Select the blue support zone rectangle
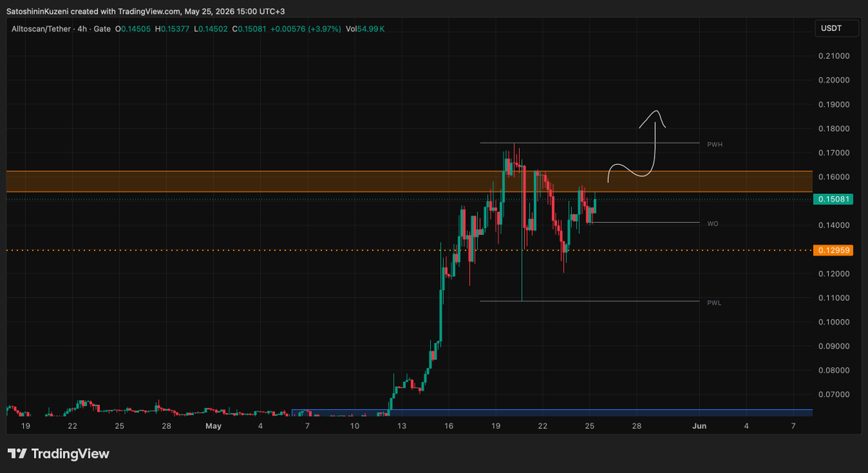Image resolution: width=868 pixels, height=473 pixels. (x=552, y=413)
